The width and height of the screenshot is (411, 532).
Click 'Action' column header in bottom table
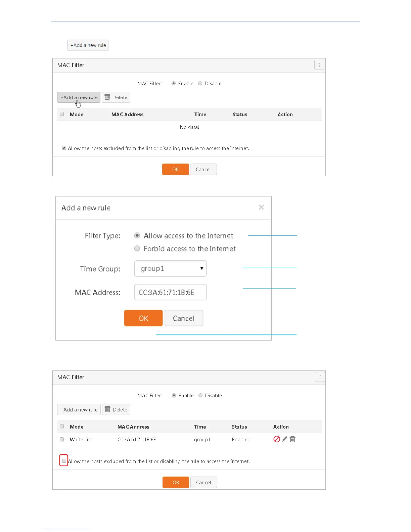click(x=281, y=427)
